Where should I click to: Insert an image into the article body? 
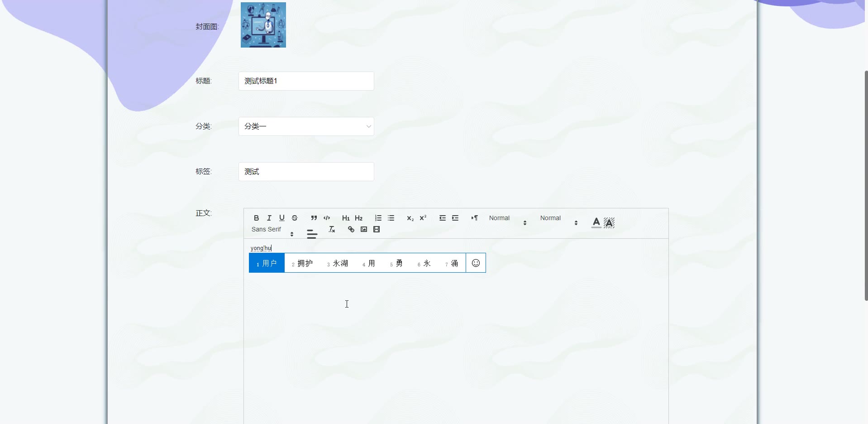click(363, 229)
